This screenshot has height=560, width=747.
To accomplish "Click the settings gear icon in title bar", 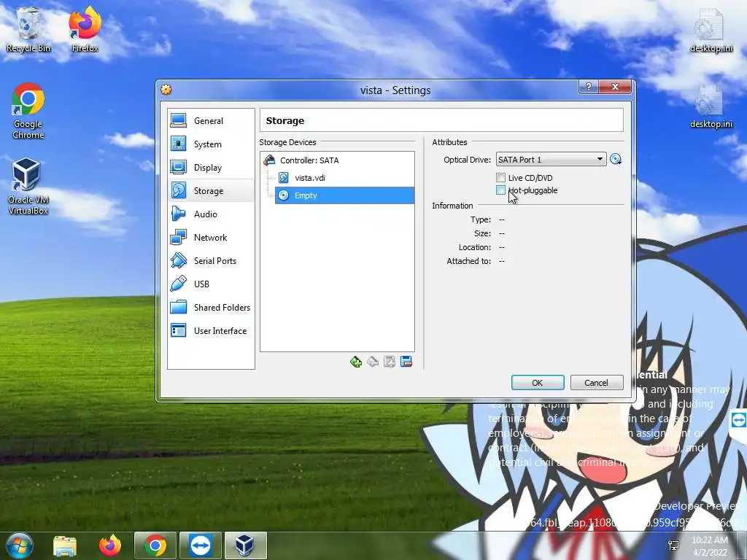I will click(166, 90).
